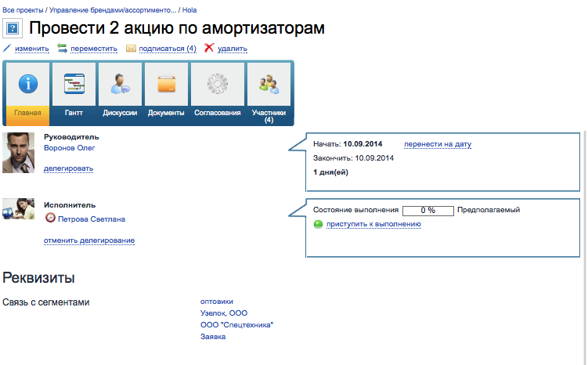Click the изменить link
The width and height of the screenshot is (588, 365).
pos(32,49)
